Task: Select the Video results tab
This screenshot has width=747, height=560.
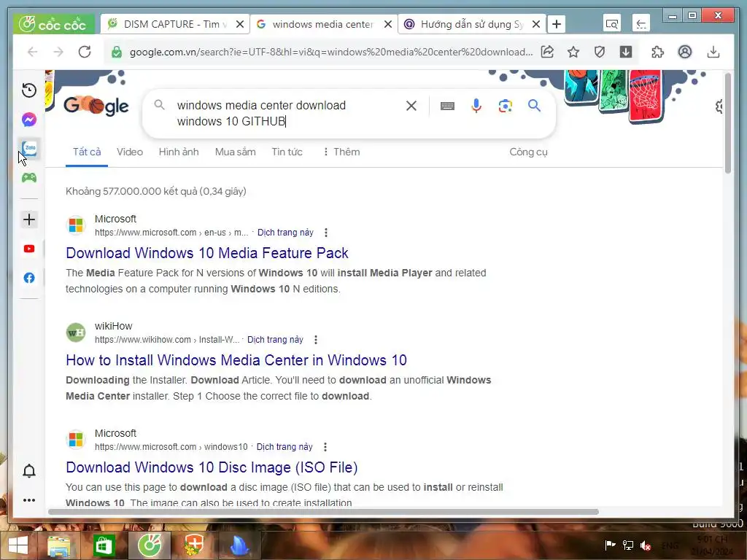Action: [x=130, y=152]
